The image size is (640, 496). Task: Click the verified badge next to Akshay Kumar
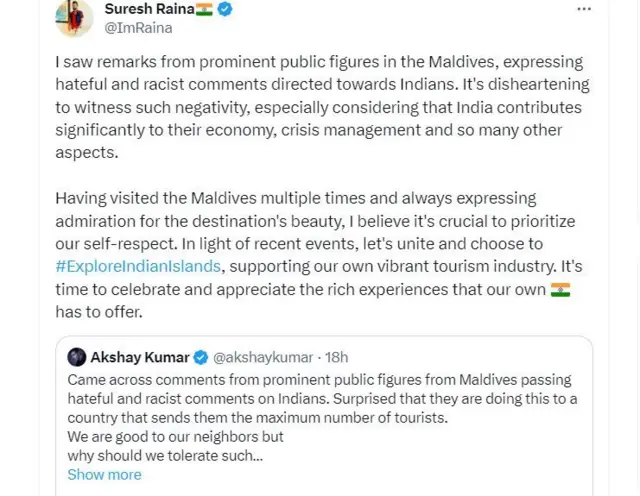click(200, 357)
